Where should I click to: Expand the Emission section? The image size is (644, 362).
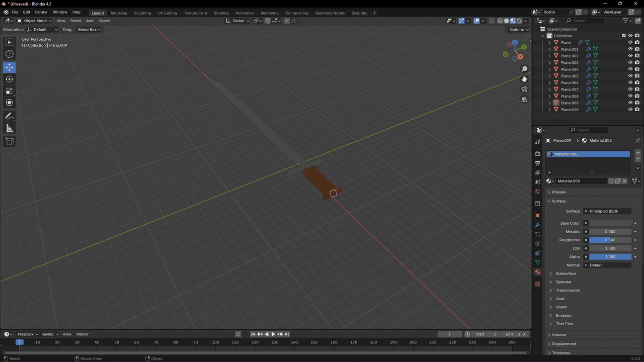click(564, 315)
